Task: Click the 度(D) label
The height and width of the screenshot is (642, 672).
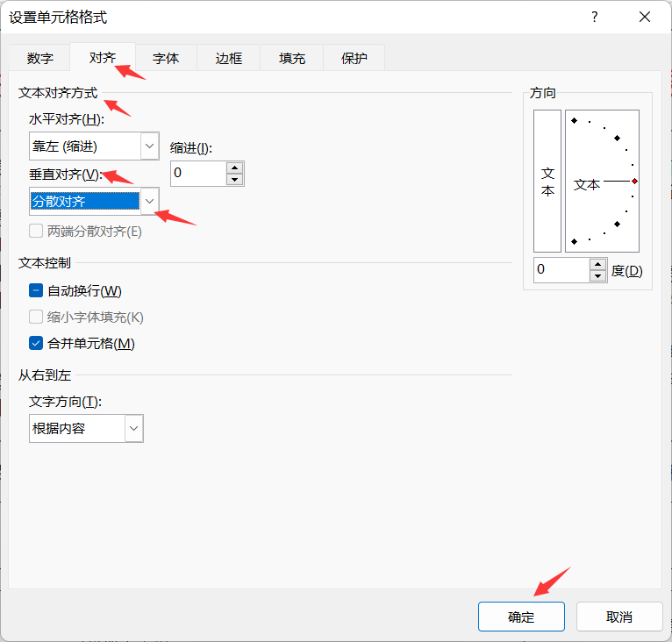Action: click(x=627, y=271)
